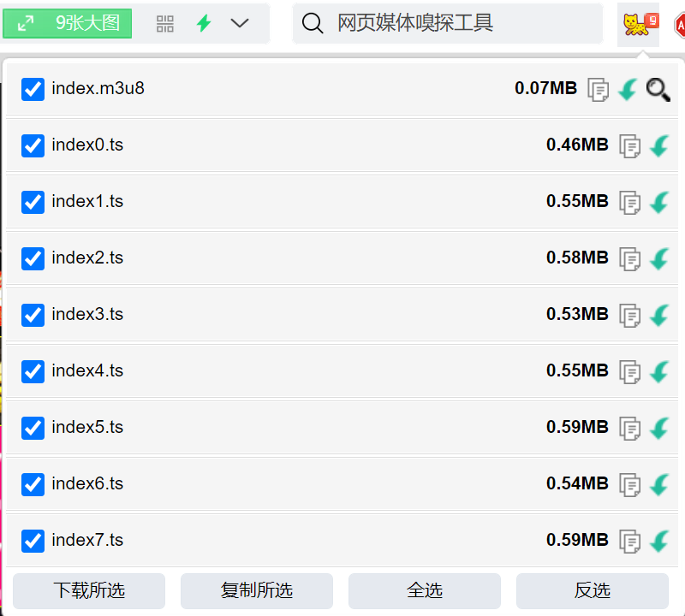Click the 复制所选 button
The width and height of the screenshot is (685, 616).
click(x=257, y=590)
